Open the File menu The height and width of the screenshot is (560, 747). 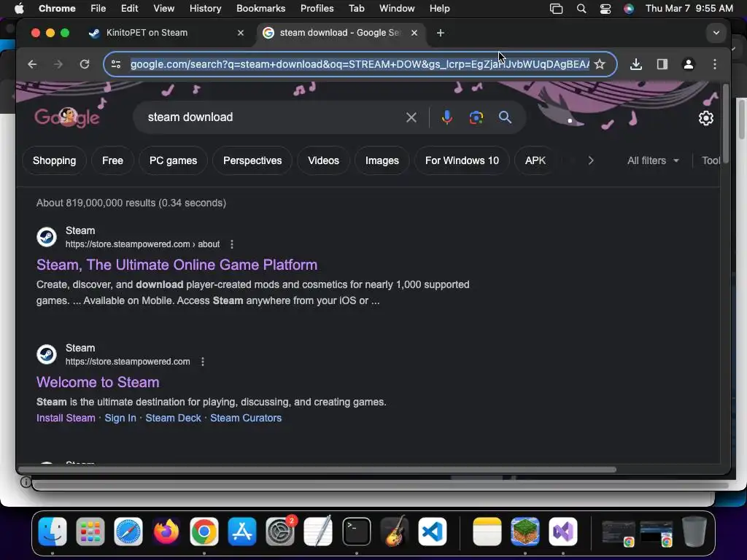click(x=98, y=9)
